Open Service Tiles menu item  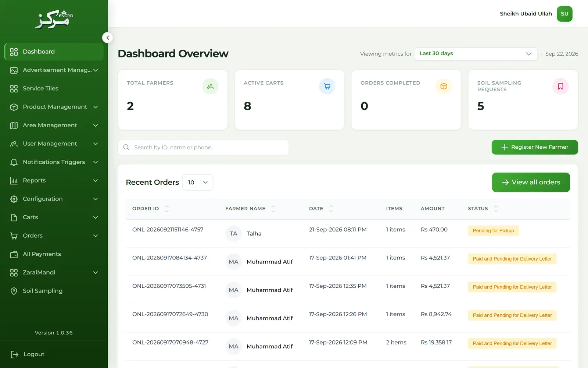click(x=54, y=89)
